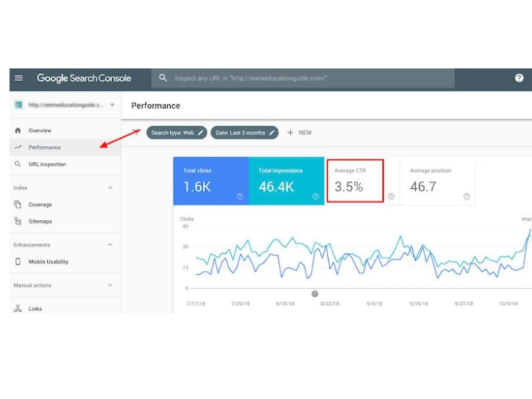Open the hamburger navigation menu
Viewport: 532px width, 399px height.
pos(19,78)
